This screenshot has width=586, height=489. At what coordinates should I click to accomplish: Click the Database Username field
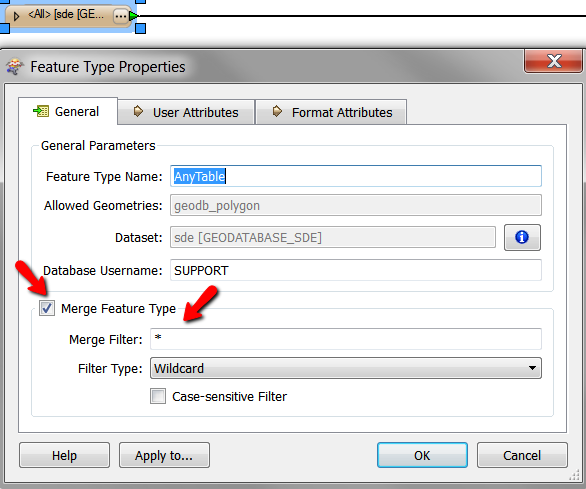pos(356,270)
